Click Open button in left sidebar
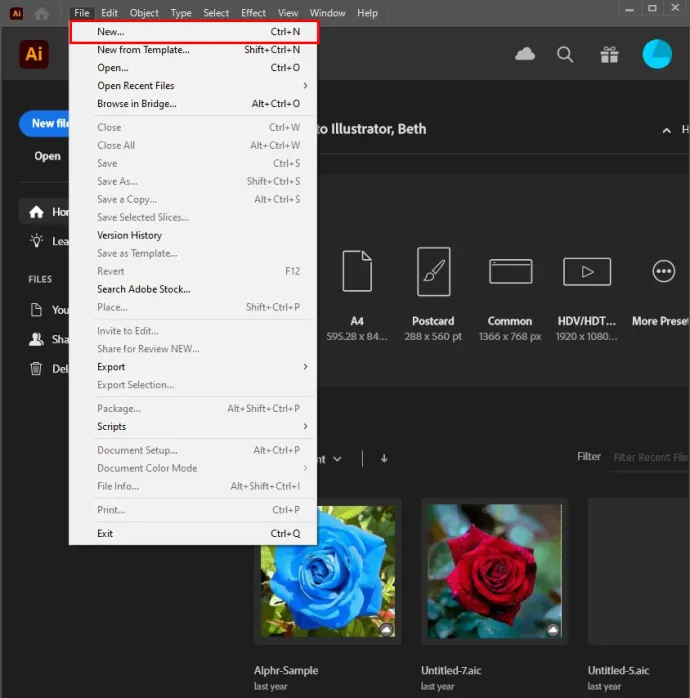Image resolution: width=690 pixels, height=698 pixels. [x=47, y=156]
